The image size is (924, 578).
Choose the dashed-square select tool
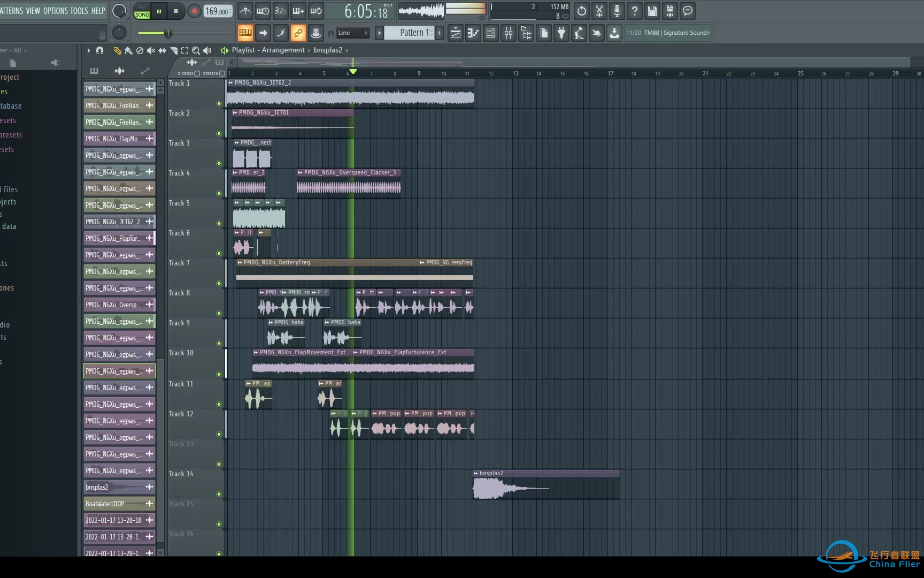coord(184,50)
